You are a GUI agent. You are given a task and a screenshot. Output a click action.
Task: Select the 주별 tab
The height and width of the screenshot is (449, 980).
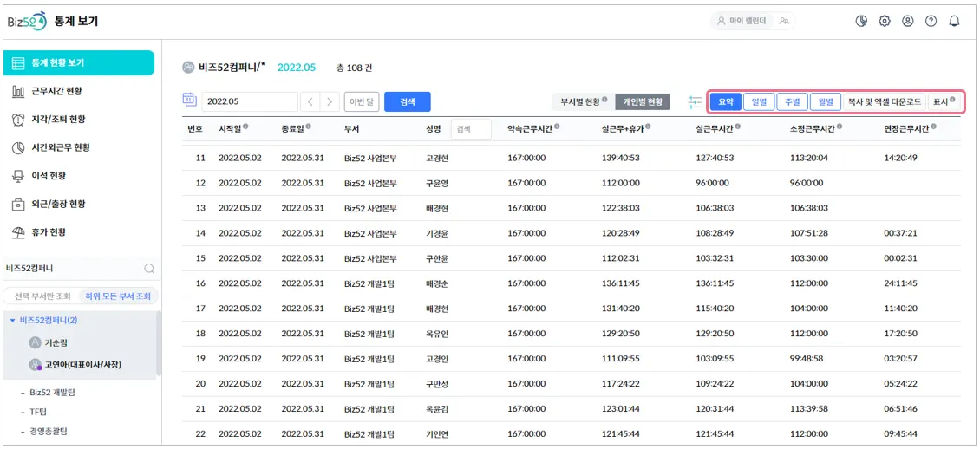click(793, 101)
